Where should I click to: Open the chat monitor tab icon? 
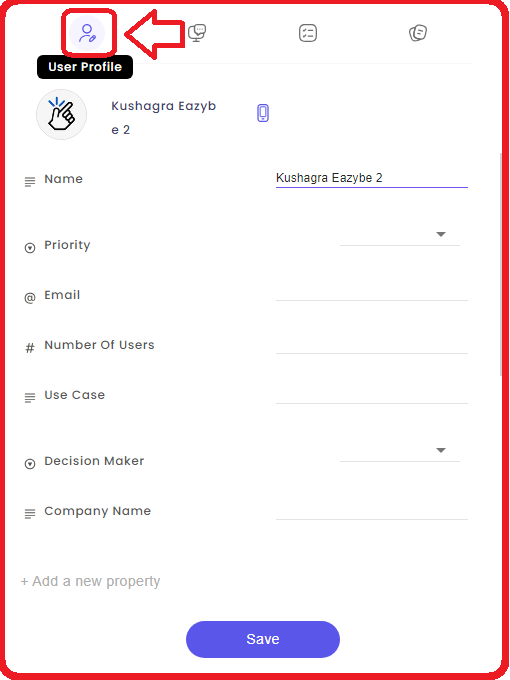(197, 33)
